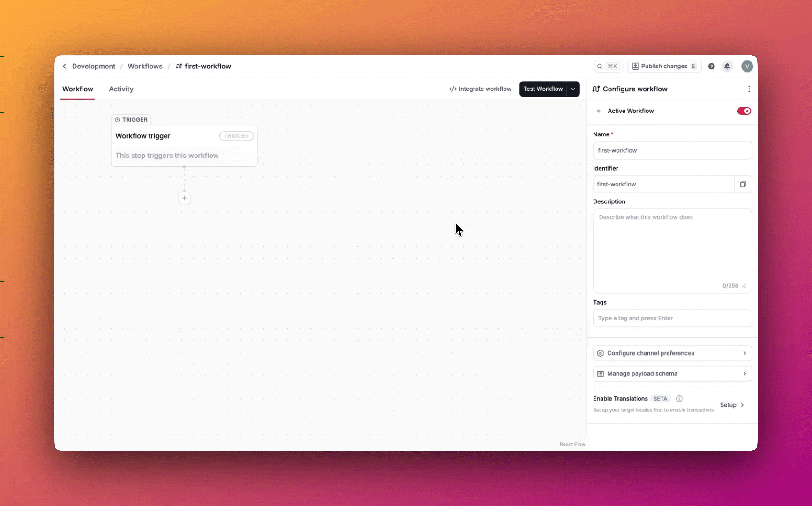Select the Workflow tab
This screenshot has width=812, height=506.
(77, 89)
